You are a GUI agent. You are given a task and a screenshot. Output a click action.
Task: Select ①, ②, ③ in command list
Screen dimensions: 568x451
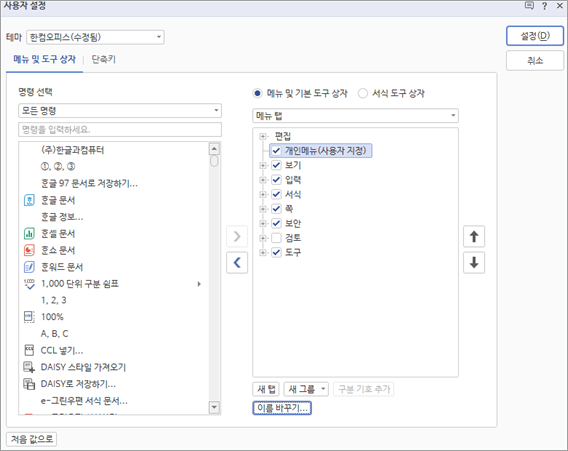click(58, 167)
